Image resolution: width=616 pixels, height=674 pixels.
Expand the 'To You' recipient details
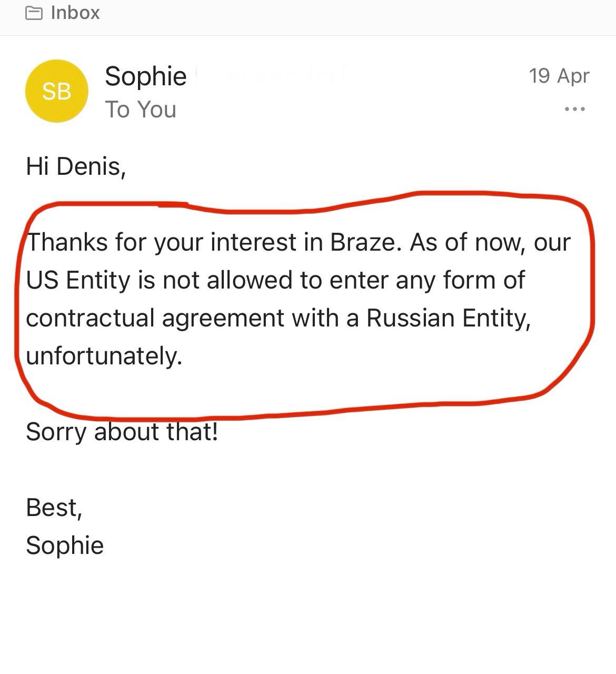click(141, 110)
